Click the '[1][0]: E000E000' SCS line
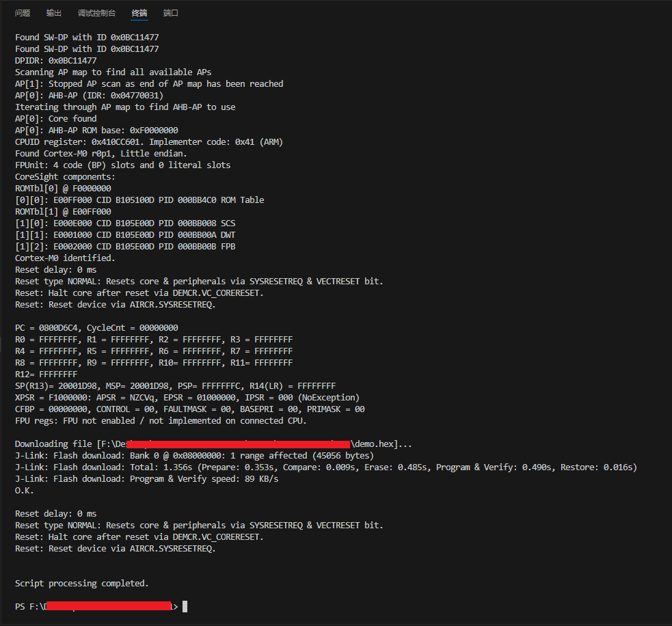The width and height of the screenshot is (672, 626). (x=125, y=223)
